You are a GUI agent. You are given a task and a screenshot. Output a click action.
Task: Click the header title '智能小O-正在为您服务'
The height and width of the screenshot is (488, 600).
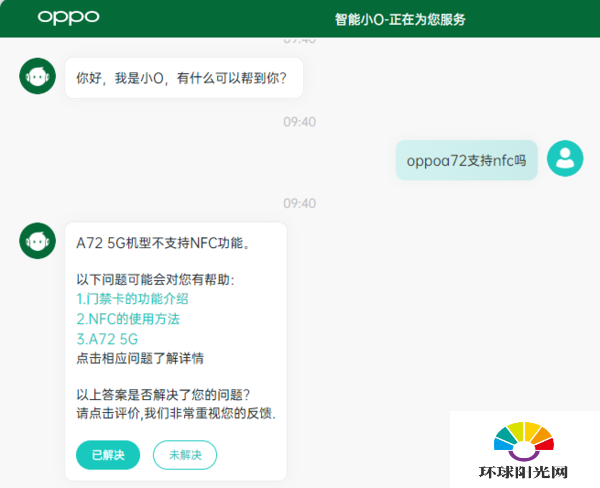coord(400,19)
